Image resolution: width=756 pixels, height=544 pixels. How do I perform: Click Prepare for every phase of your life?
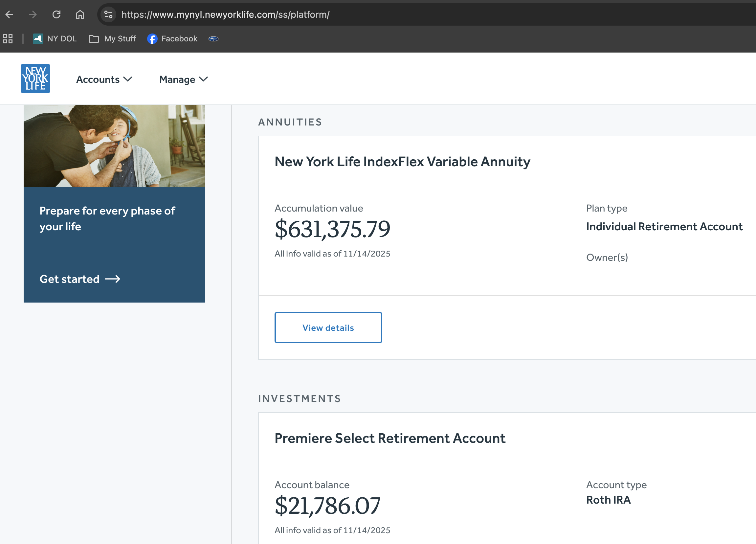point(107,219)
